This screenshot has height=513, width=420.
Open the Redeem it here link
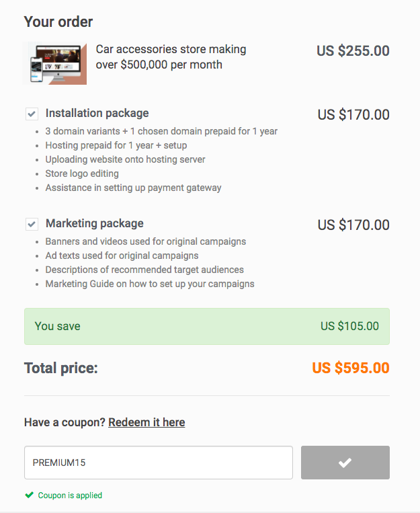coord(146,422)
